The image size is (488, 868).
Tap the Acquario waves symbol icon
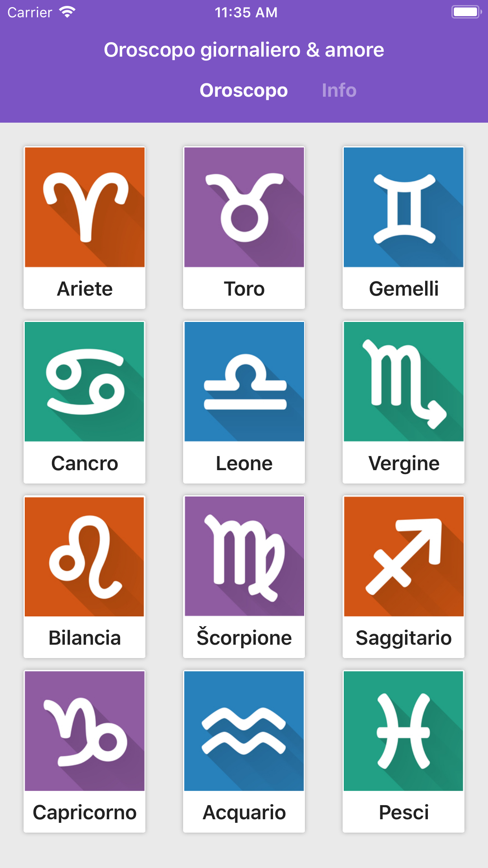244,731
